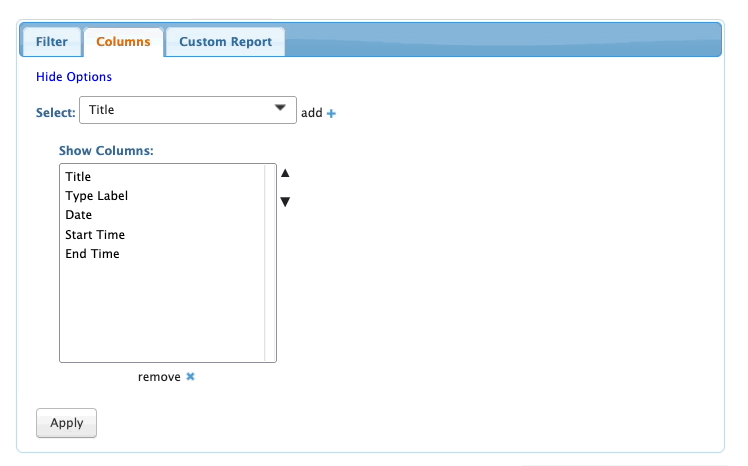
Task: Click the Hide Options link
Action: 74,76
